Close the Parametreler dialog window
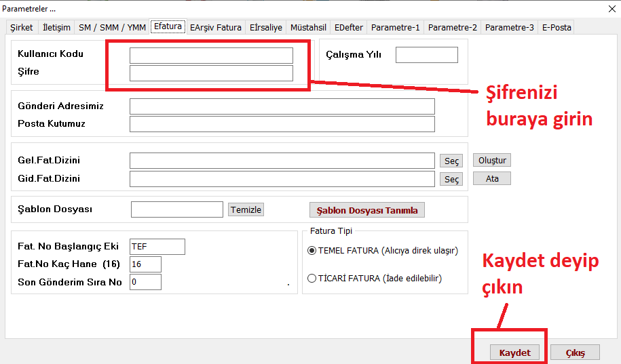The image size is (621, 364). click(607, 8)
